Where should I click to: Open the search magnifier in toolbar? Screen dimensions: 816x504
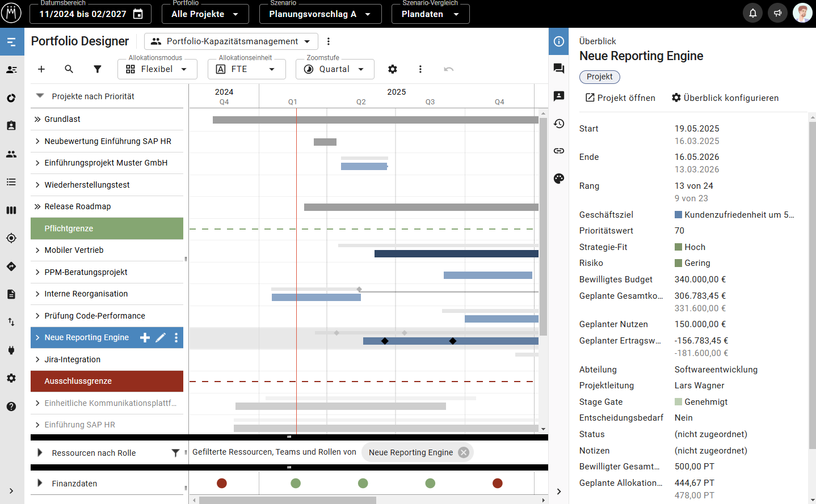(69, 69)
